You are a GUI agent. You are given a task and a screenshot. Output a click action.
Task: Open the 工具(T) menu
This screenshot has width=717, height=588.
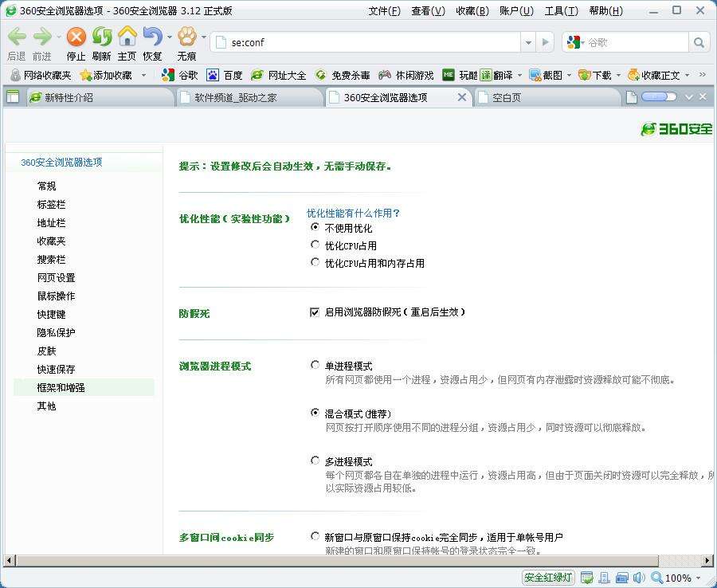561,11
